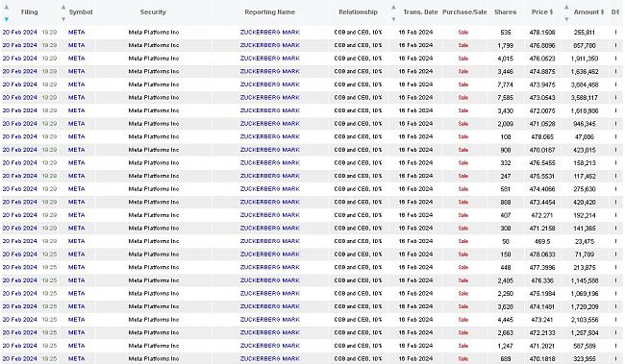
Task: Open META symbol link in the 7,774-share row
Action: pos(77,85)
